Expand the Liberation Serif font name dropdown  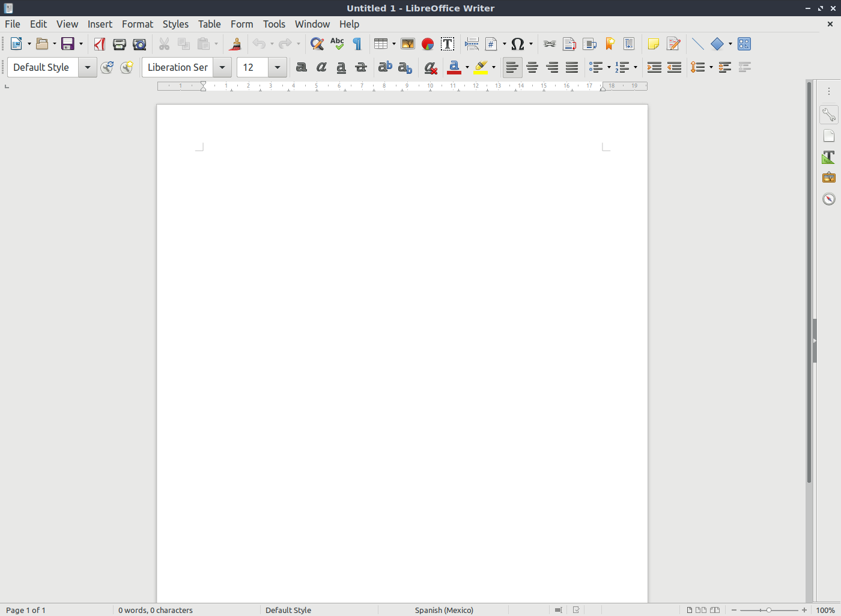[222, 67]
